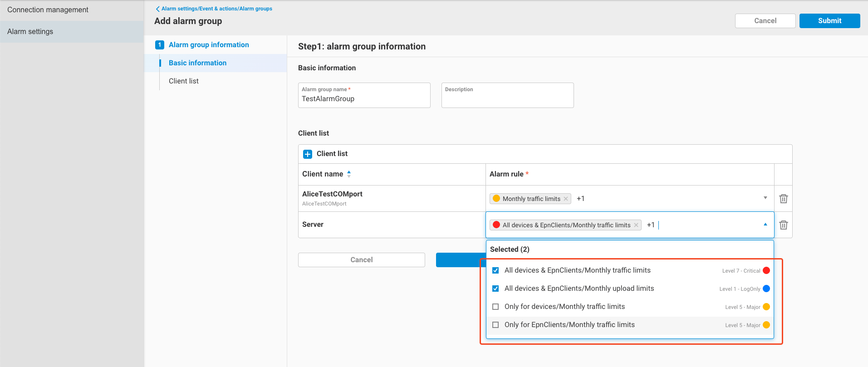The width and height of the screenshot is (868, 367).
Task: Click the Alarm group name input field
Action: (364, 95)
